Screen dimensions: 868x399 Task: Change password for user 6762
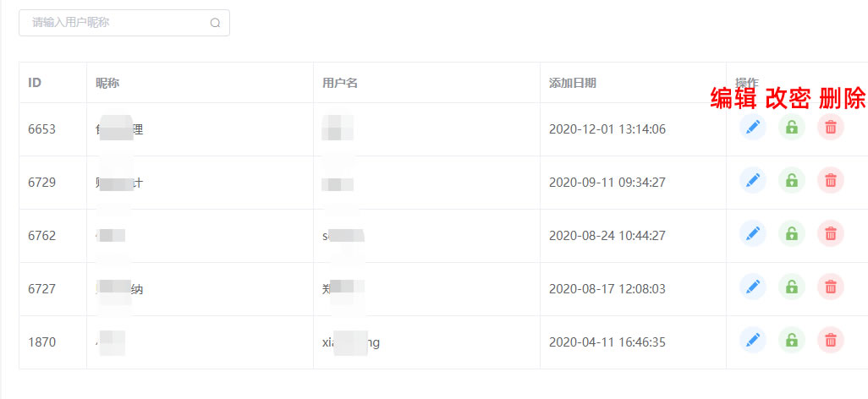(792, 234)
